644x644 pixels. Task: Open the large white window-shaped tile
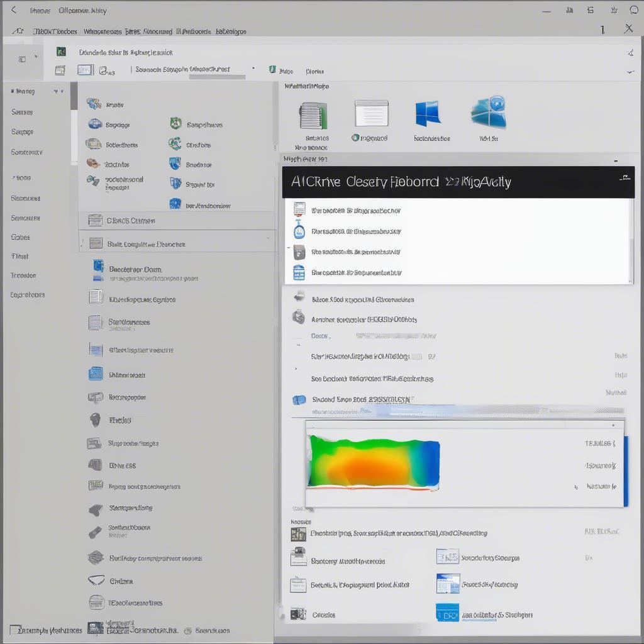371,113
